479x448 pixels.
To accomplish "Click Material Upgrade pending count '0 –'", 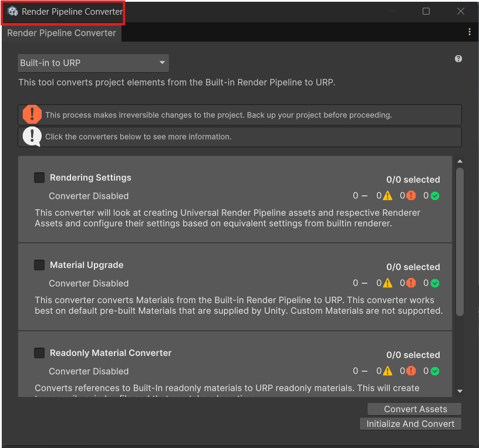I will (360, 283).
